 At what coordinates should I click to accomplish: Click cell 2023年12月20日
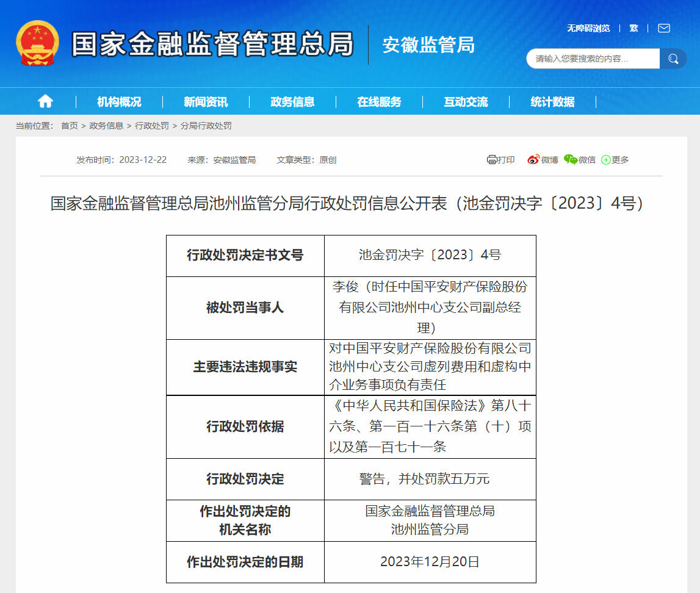pos(430,562)
